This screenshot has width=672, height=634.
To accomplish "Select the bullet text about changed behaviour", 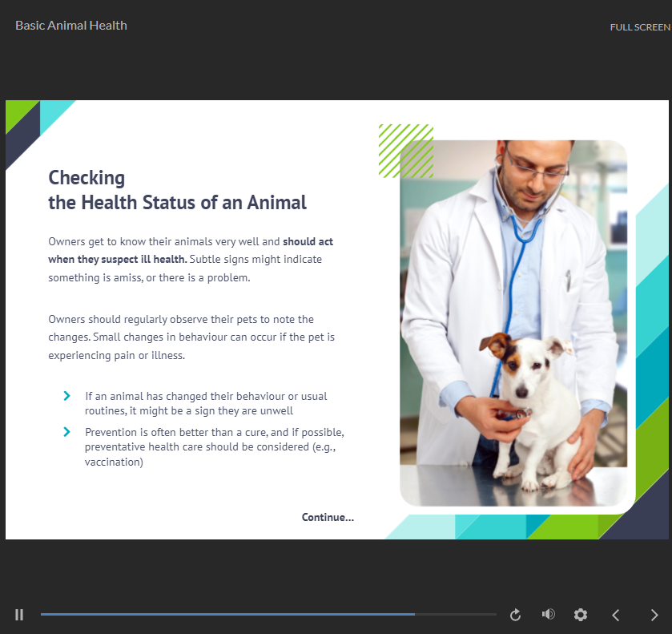I will coord(206,403).
